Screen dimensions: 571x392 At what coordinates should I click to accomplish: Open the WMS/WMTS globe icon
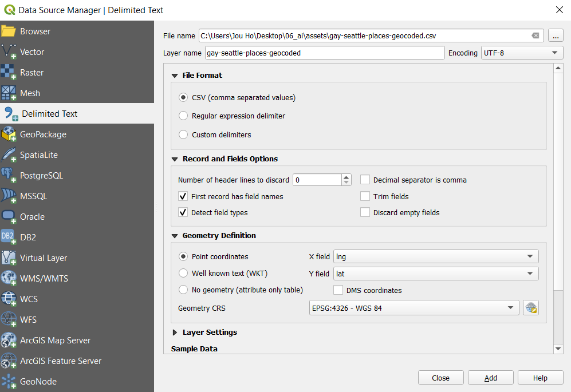point(9,279)
